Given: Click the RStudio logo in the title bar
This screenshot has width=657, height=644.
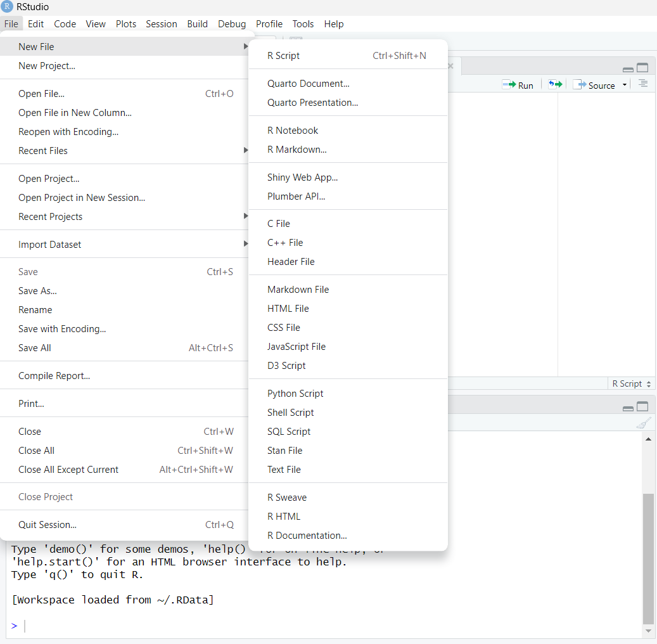Looking at the screenshot, I should [x=7, y=7].
